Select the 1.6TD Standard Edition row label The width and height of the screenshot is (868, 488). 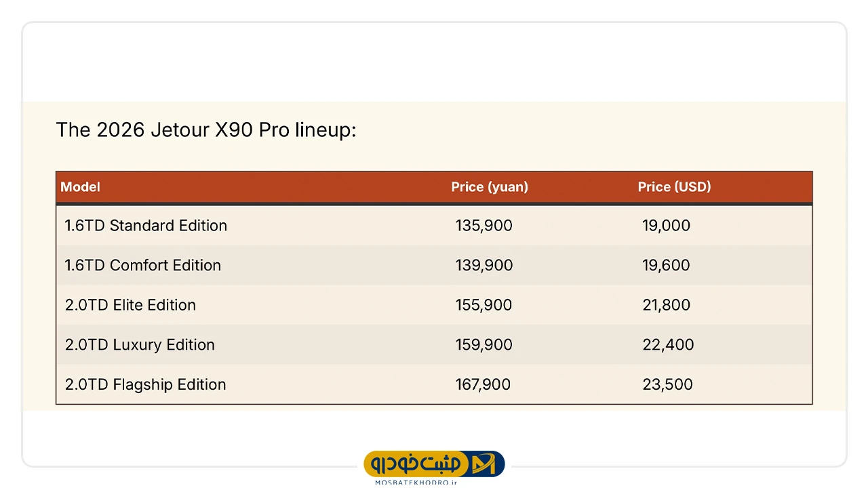coord(146,226)
